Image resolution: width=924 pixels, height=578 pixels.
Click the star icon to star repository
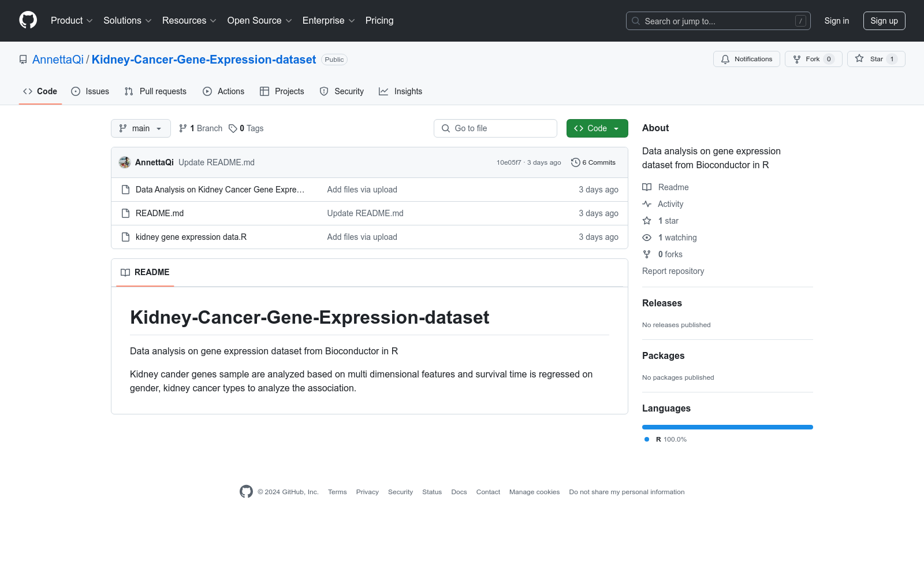tap(859, 59)
